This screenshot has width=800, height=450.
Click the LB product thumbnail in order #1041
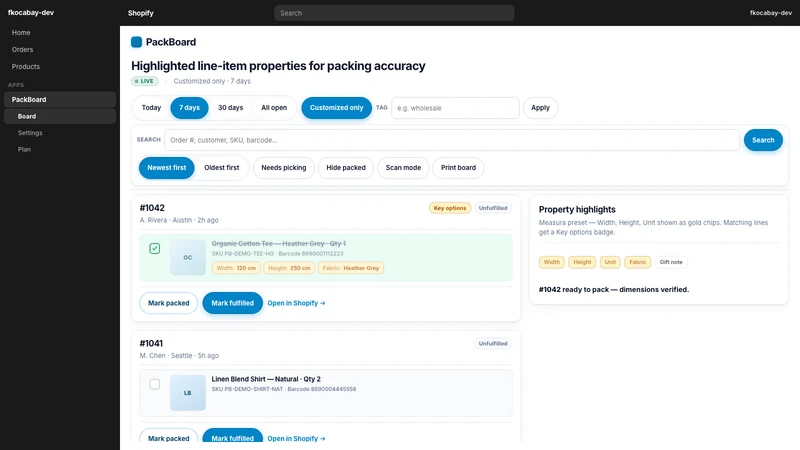(x=188, y=393)
